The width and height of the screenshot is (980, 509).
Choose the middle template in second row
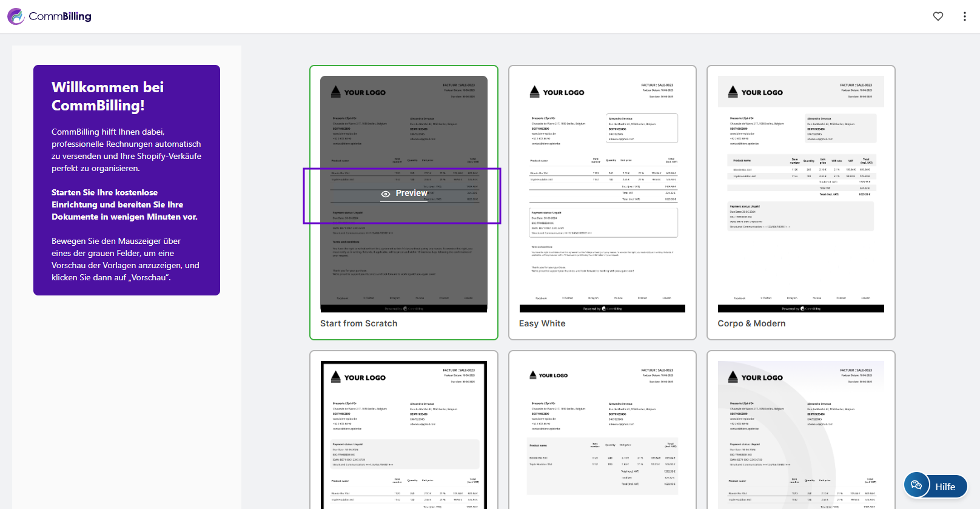tap(602, 434)
